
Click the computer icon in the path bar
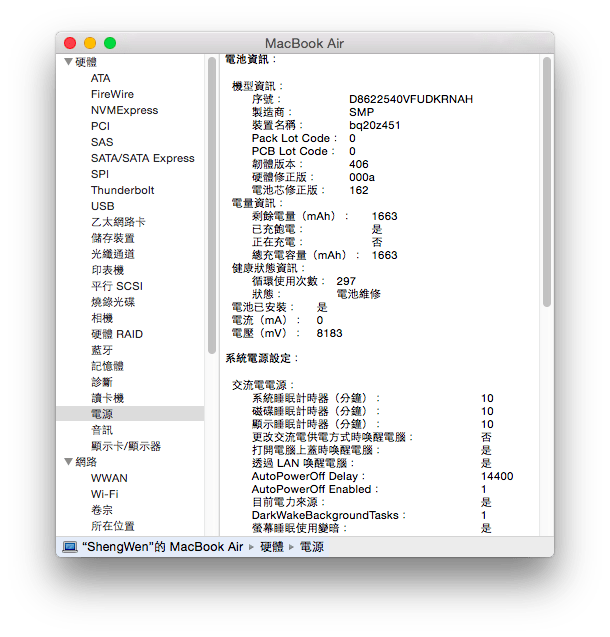tap(70, 547)
